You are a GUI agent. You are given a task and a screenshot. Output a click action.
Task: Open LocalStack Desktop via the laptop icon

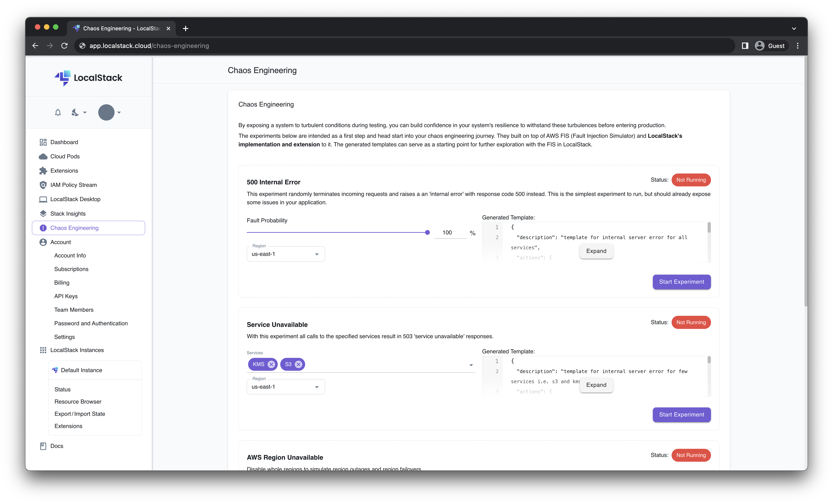click(x=43, y=199)
